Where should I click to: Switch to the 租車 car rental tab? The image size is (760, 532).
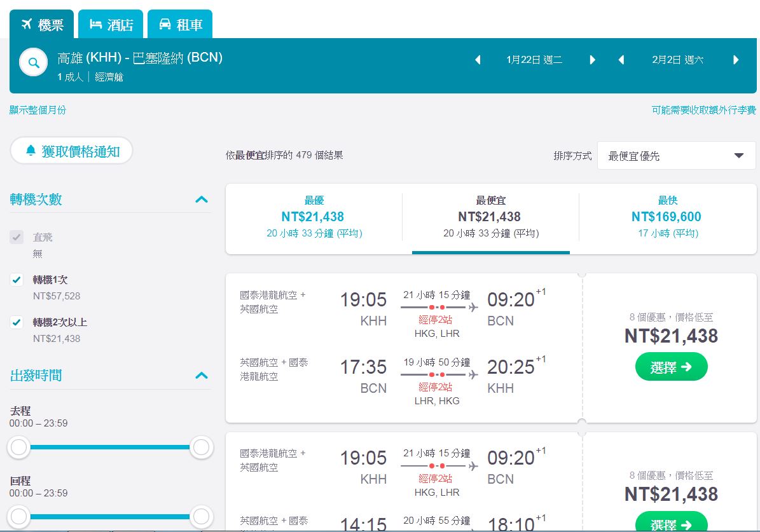tap(180, 24)
